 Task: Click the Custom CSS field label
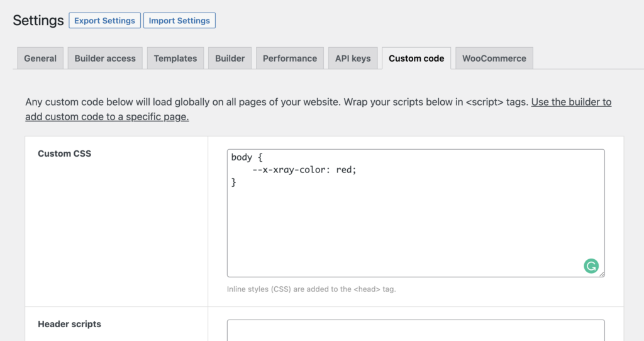[64, 154]
